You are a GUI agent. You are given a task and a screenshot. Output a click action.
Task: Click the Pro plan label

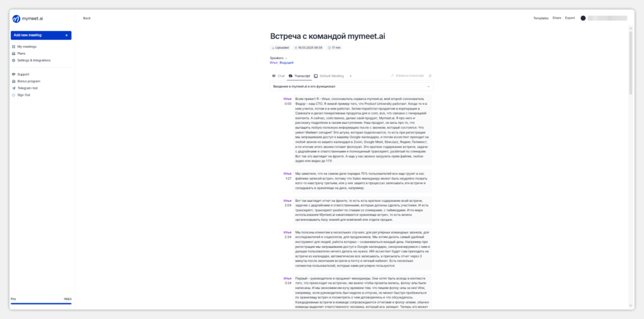click(x=13, y=299)
